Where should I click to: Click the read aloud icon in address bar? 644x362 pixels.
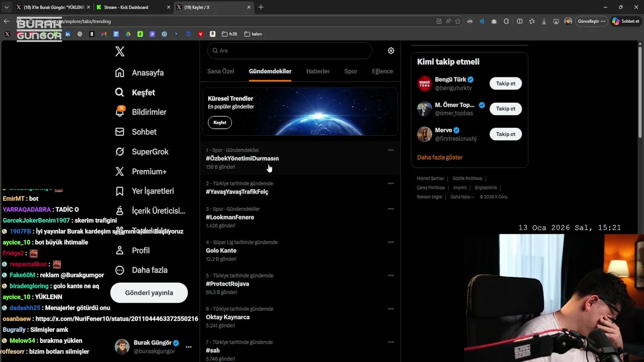point(448,21)
